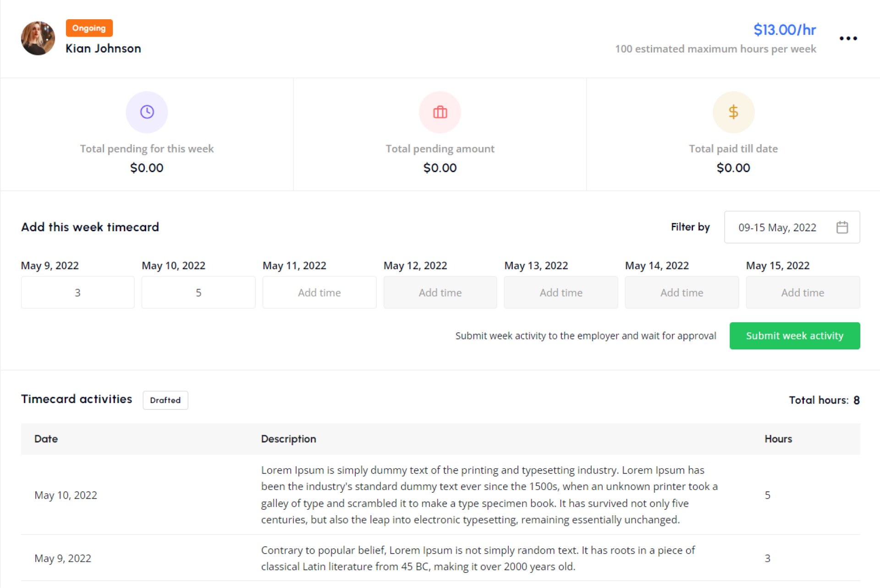Image resolution: width=880 pixels, height=588 pixels.
Task: Edit the May 9, 2022 hours field
Action: [77, 292]
